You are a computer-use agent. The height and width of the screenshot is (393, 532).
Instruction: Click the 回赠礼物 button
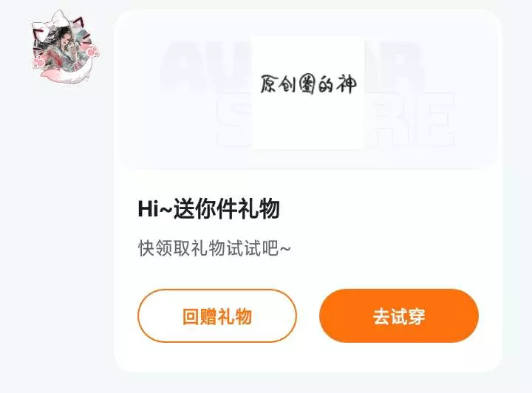coord(217,315)
